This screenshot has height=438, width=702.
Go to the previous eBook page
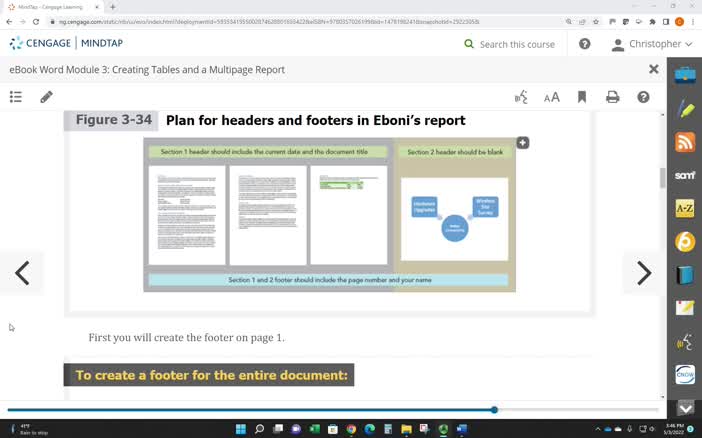point(22,273)
